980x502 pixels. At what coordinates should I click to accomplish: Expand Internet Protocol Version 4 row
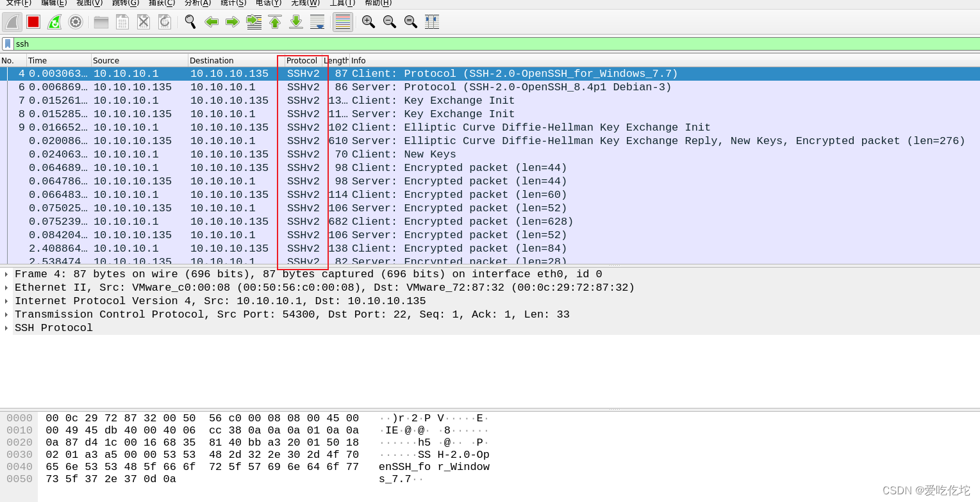[x=6, y=301]
